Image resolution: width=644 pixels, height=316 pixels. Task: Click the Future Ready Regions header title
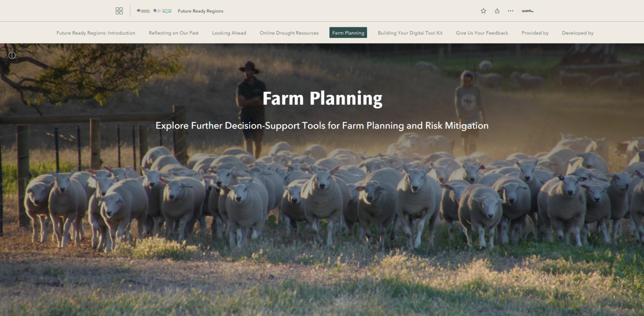[x=200, y=11]
